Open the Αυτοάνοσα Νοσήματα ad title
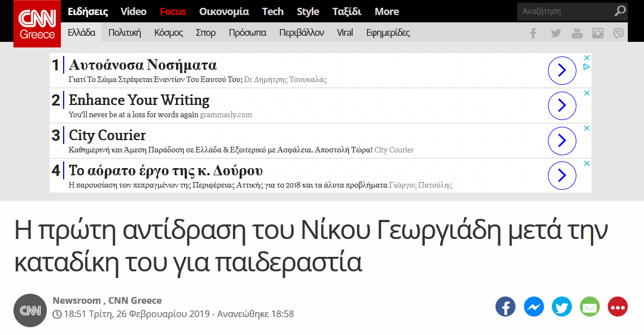Screen dimensions: 644x335 click(142, 65)
